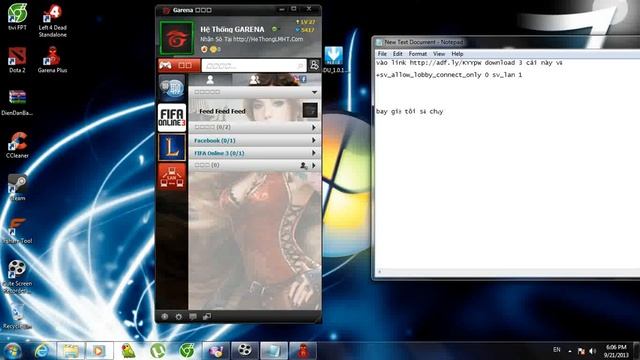The image size is (640, 360).
Task: Open the Edit menu in Notepad
Action: coord(398,54)
